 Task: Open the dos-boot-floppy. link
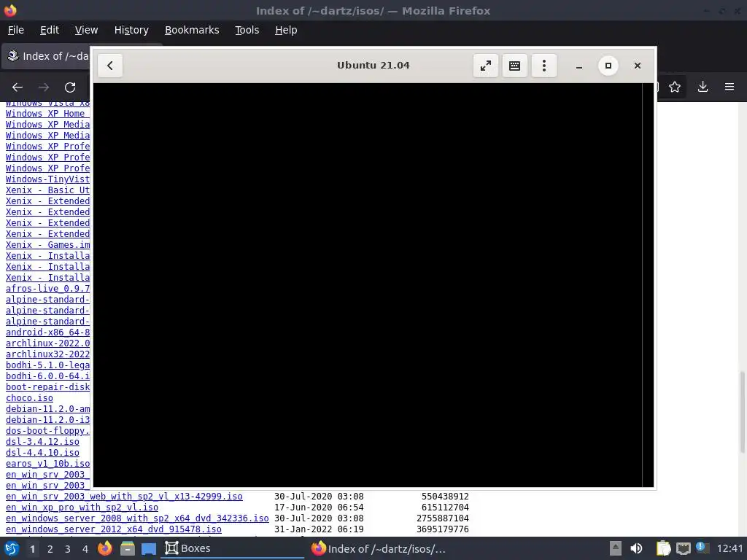47,431
